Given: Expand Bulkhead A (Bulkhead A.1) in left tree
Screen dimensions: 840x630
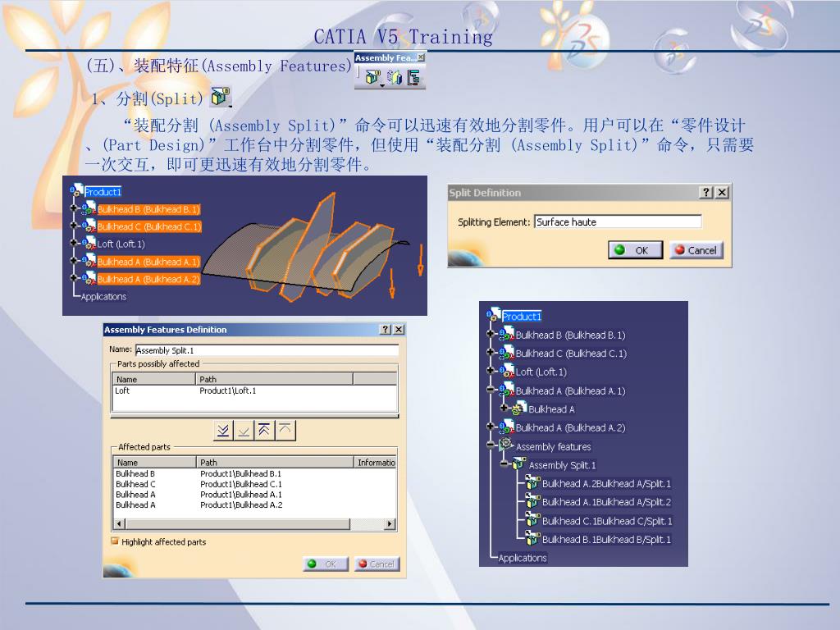Looking at the screenshot, I should coord(73,260).
